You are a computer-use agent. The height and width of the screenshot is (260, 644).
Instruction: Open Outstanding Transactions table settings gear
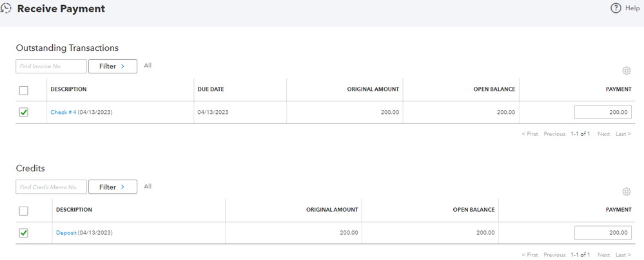(626, 71)
